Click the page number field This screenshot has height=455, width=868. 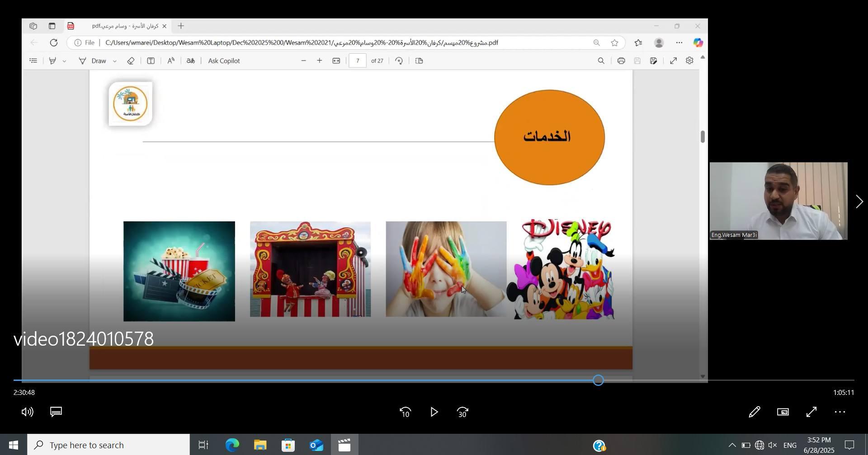[x=358, y=61]
